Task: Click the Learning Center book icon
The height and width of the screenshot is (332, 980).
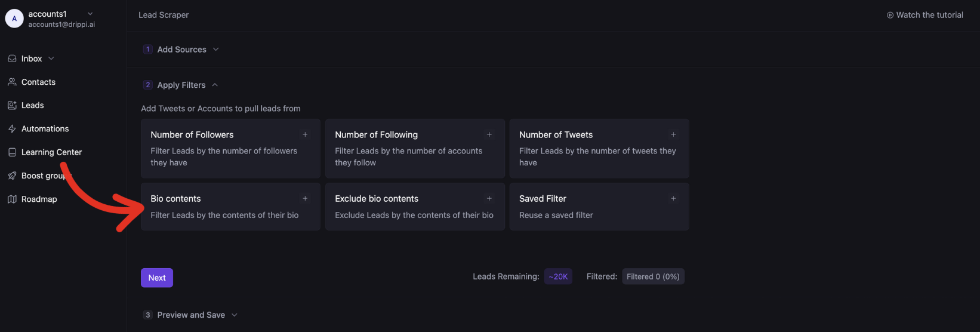Action: click(x=12, y=152)
